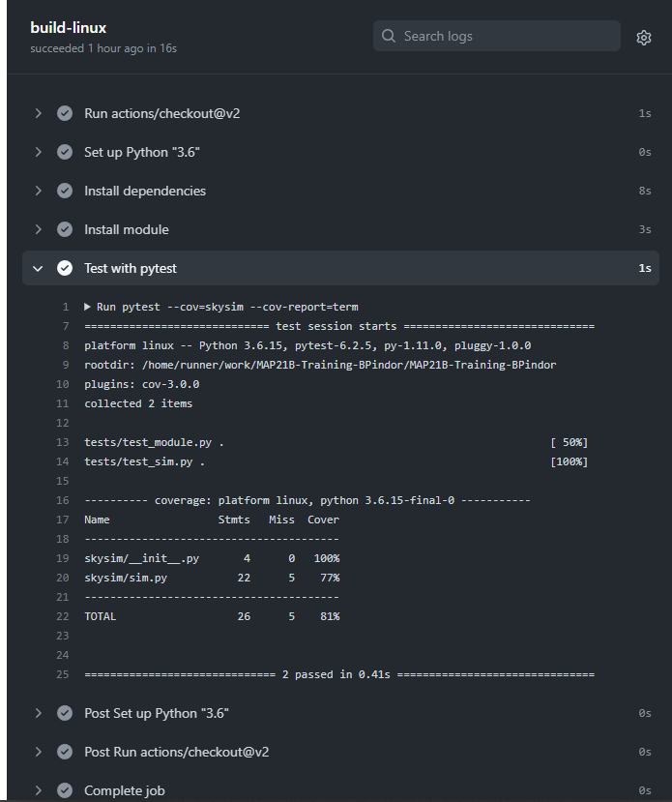This screenshot has height=802, width=672.
Task: Click the checkmark icon beside Run actions/checkout@v2
Action: 64,113
